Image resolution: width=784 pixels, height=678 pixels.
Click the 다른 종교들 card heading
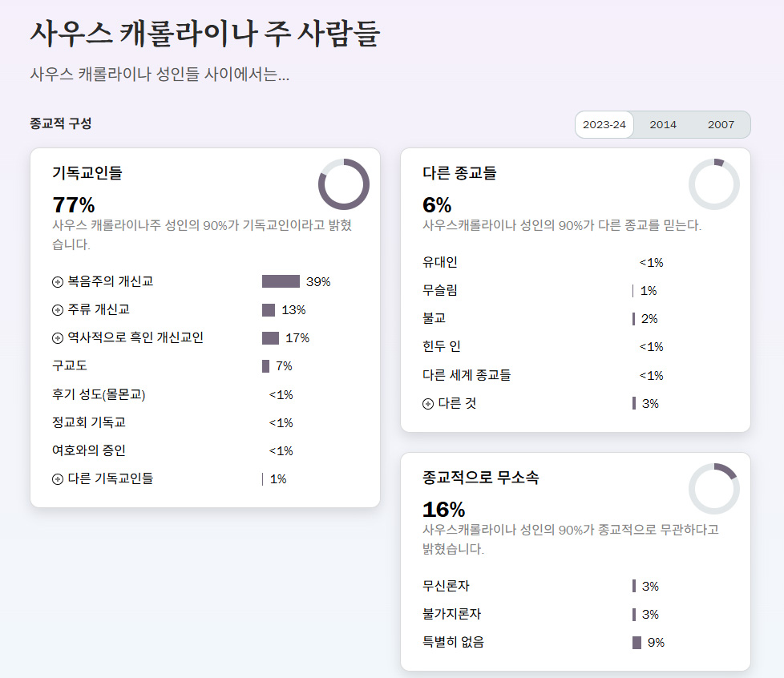[459, 172]
